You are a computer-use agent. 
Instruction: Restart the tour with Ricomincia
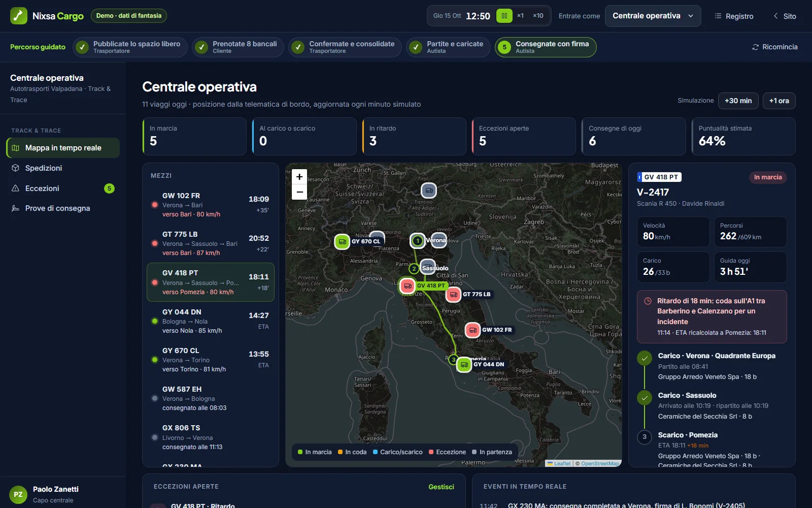coord(774,47)
